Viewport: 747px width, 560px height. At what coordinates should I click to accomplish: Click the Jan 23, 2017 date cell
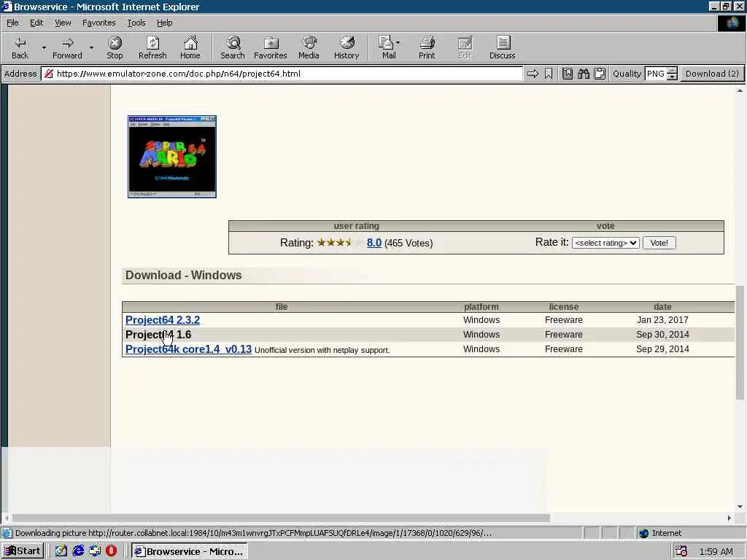pyautogui.click(x=662, y=320)
